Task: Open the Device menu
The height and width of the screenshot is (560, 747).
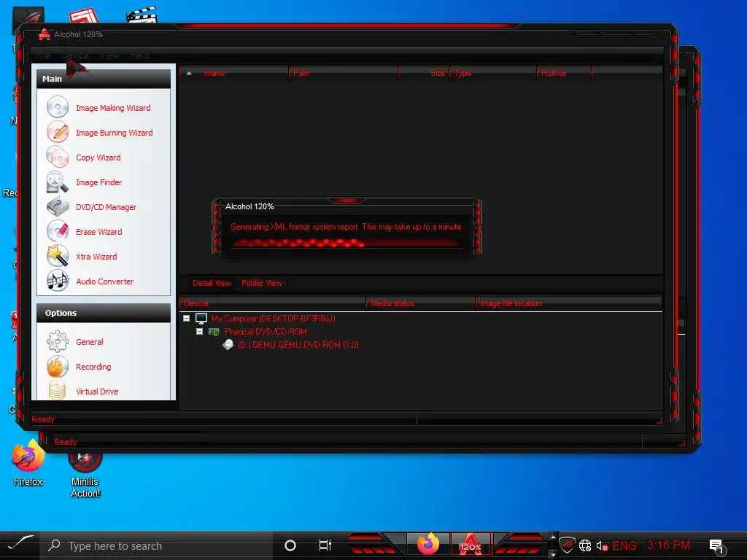Action: tap(75, 55)
